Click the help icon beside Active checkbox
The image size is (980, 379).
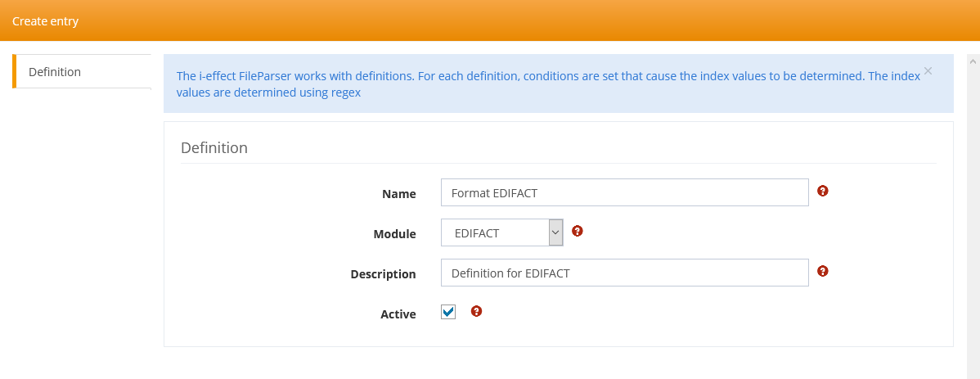(x=477, y=311)
